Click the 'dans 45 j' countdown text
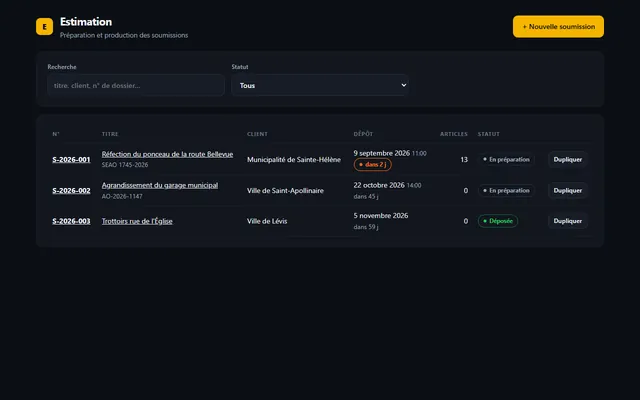Viewport: 640px width, 400px height. 366,196
